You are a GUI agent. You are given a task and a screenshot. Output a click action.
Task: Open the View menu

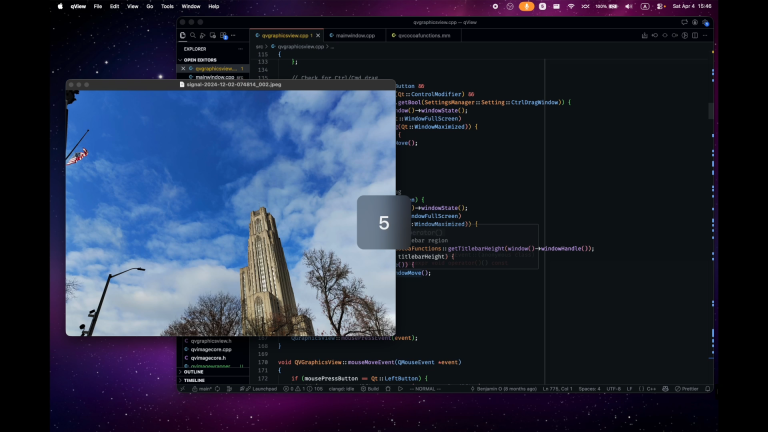coord(133,6)
